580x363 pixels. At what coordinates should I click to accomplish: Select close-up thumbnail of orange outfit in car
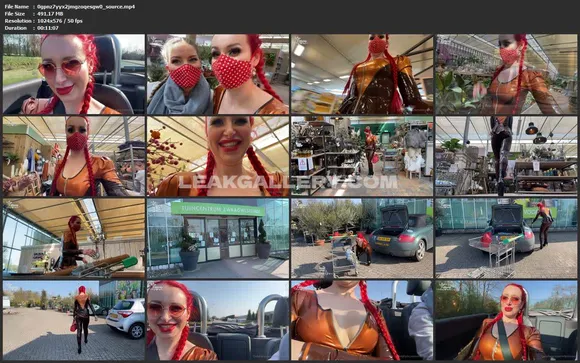362,320
